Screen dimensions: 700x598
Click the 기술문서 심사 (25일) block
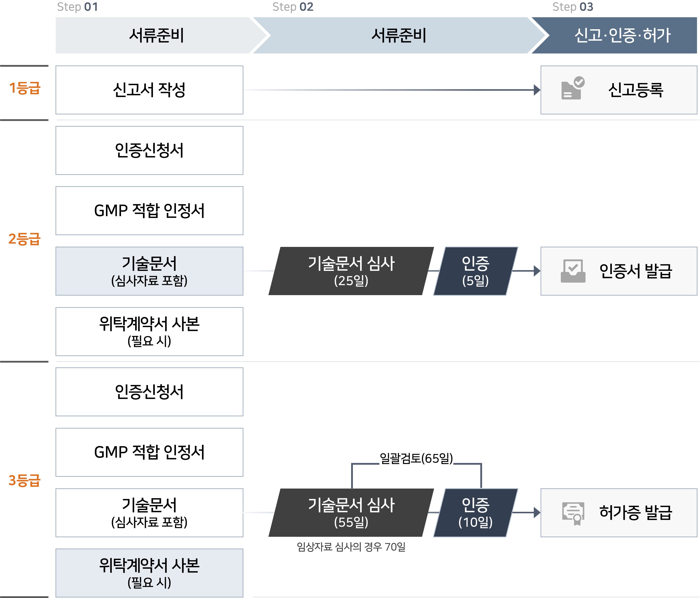coord(351,271)
